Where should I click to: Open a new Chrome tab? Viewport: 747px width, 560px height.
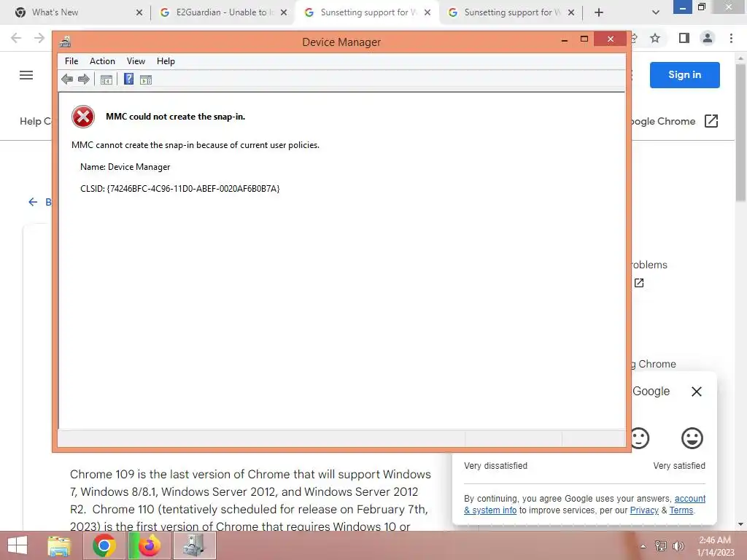[x=599, y=13]
